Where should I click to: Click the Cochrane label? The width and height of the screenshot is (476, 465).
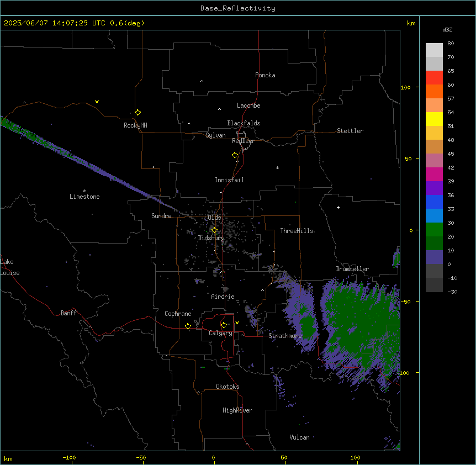(x=178, y=314)
